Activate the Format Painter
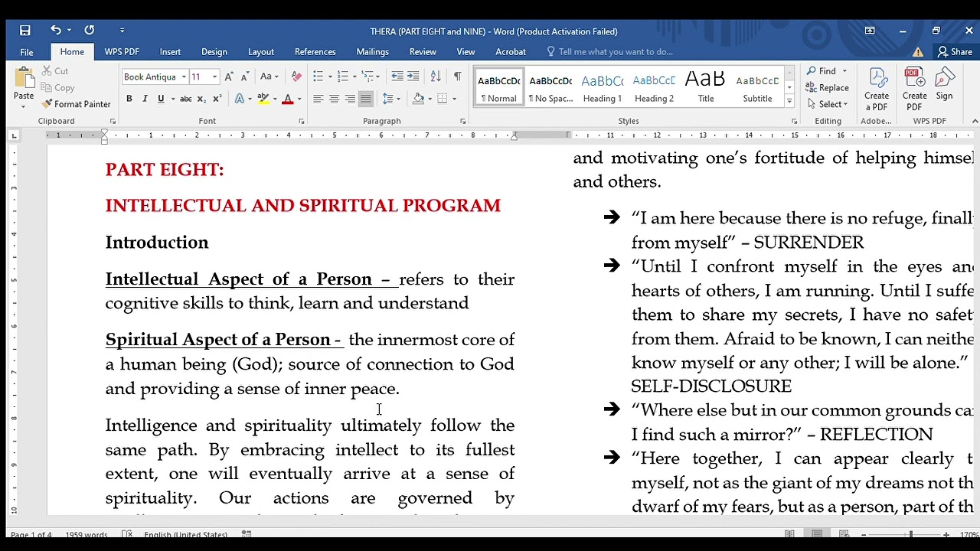 tap(77, 104)
